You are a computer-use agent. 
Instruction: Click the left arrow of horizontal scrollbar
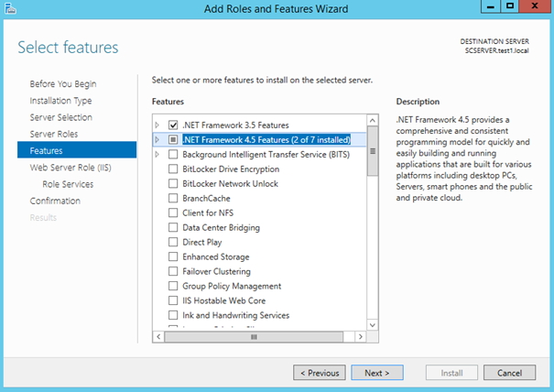(158, 337)
